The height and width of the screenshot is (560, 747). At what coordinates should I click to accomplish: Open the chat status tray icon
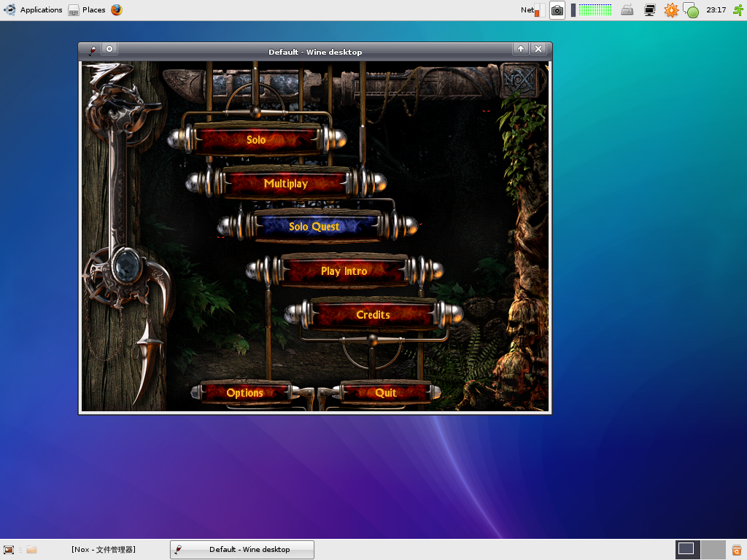point(691,10)
